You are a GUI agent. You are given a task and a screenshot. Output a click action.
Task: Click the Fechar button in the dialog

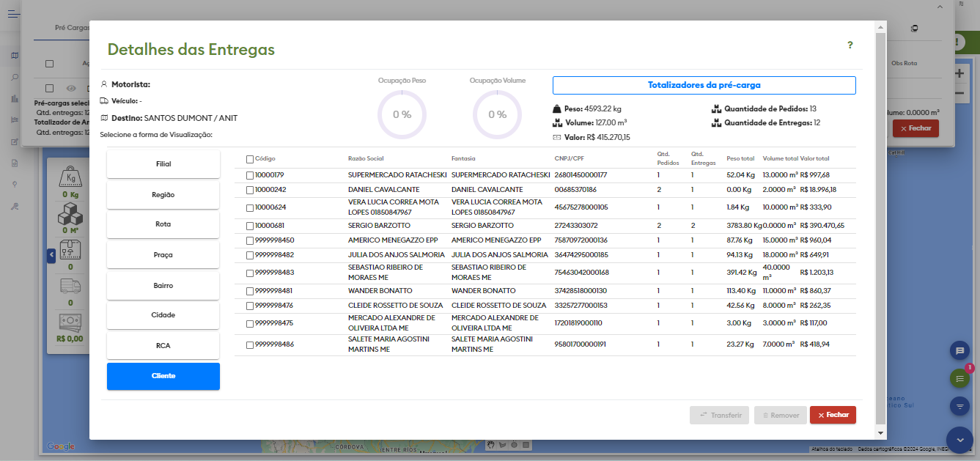click(832, 415)
